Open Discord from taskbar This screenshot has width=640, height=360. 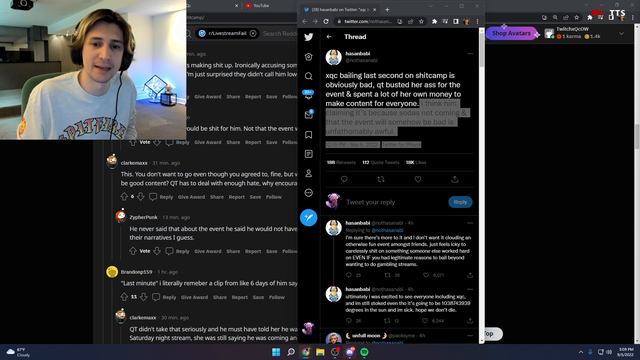coord(350,352)
